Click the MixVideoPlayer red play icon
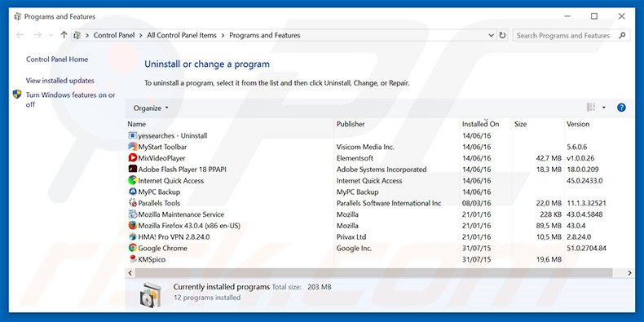The height and width of the screenshot is (322, 644). pos(132,157)
